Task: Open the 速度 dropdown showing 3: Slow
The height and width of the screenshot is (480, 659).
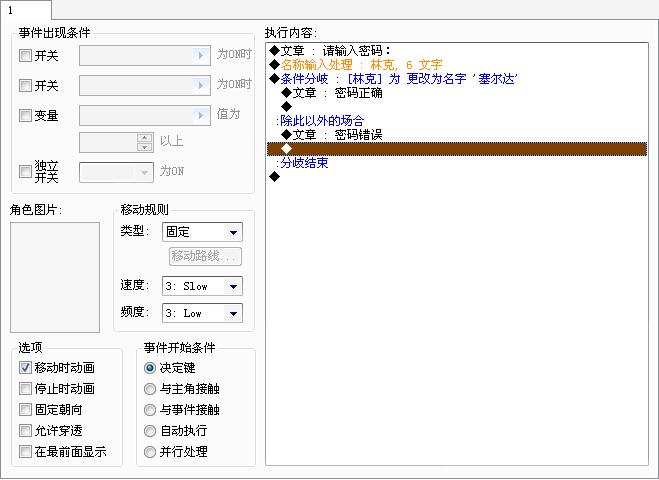Action: tap(202, 286)
